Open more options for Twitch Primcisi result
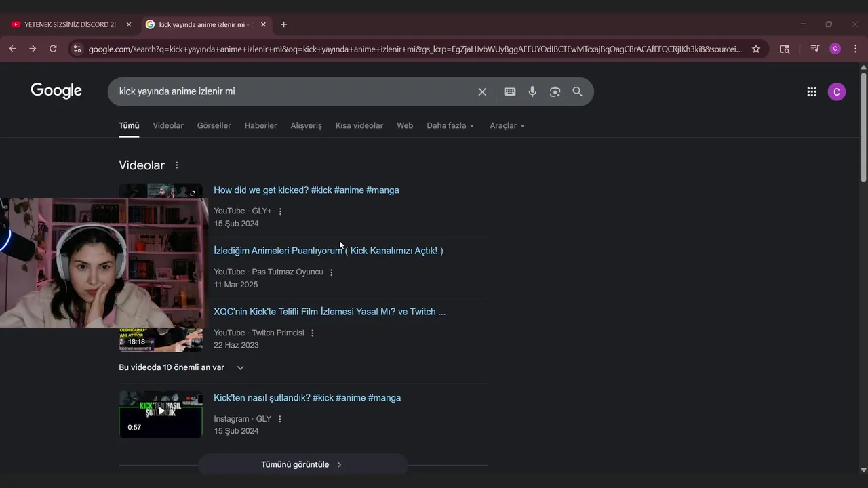The height and width of the screenshot is (488, 868). tap(313, 333)
